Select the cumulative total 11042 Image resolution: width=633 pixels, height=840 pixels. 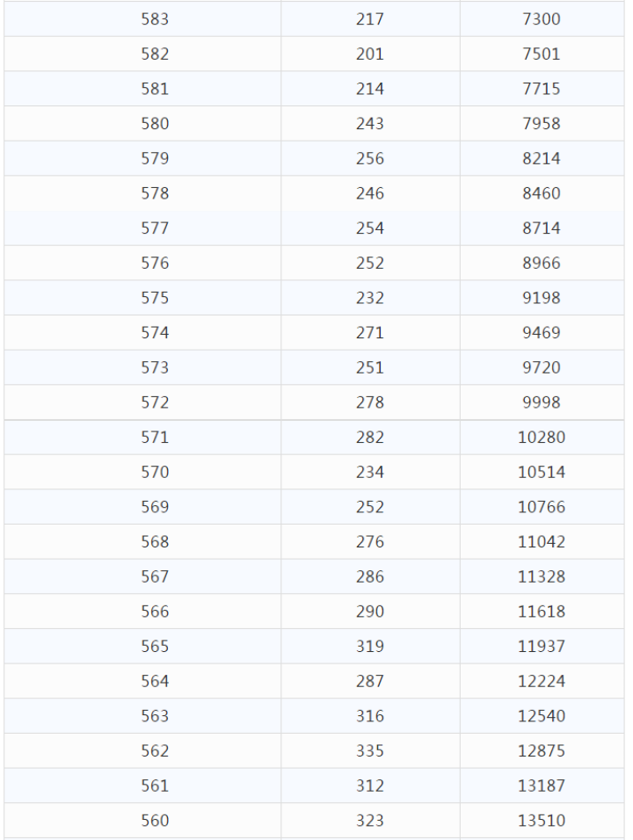(542, 541)
